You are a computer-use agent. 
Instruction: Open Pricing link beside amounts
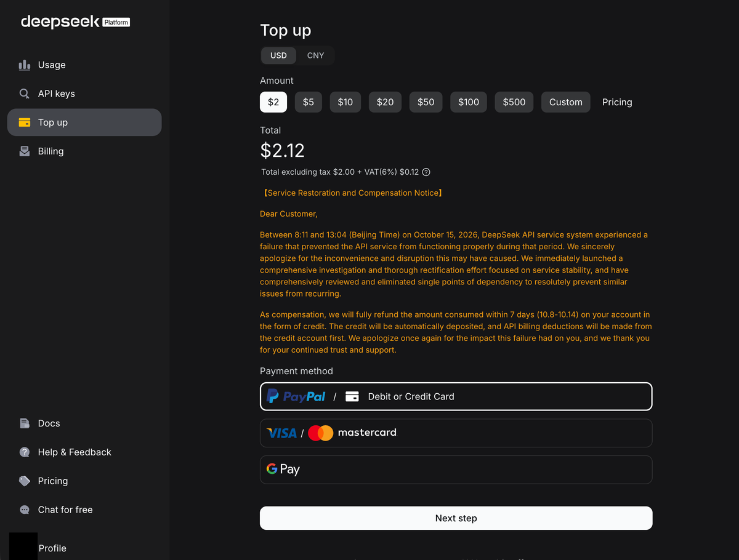[x=617, y=102]
